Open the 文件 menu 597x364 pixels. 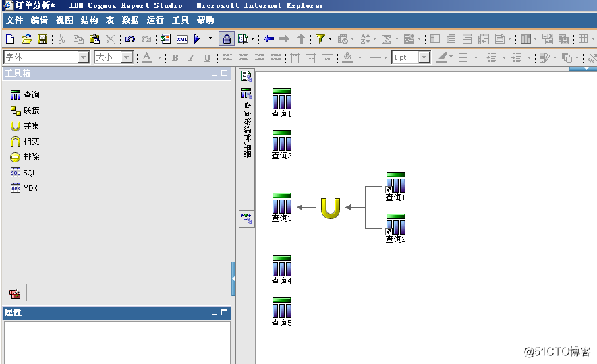(x=14, y=20)
